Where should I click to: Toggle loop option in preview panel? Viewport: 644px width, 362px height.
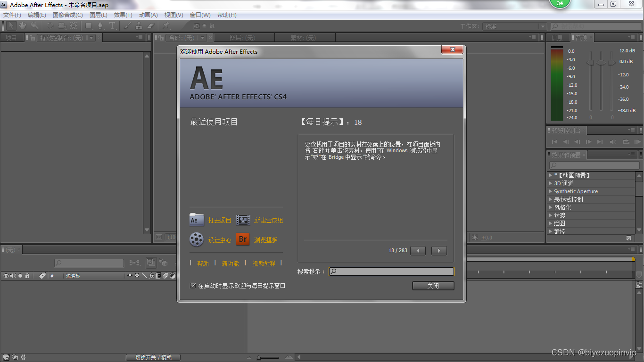(x=626, y=142)
